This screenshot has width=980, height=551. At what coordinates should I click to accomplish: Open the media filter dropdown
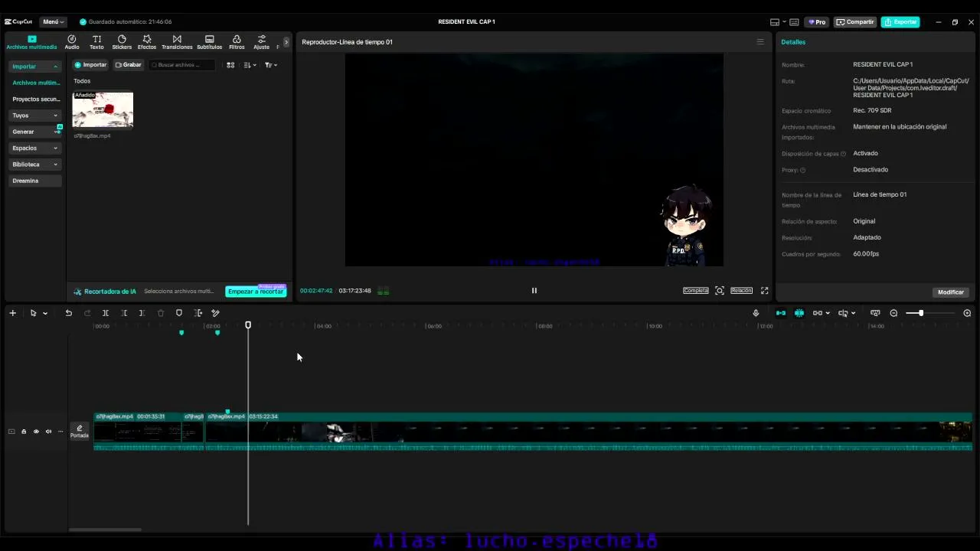(x=271, y=65)
